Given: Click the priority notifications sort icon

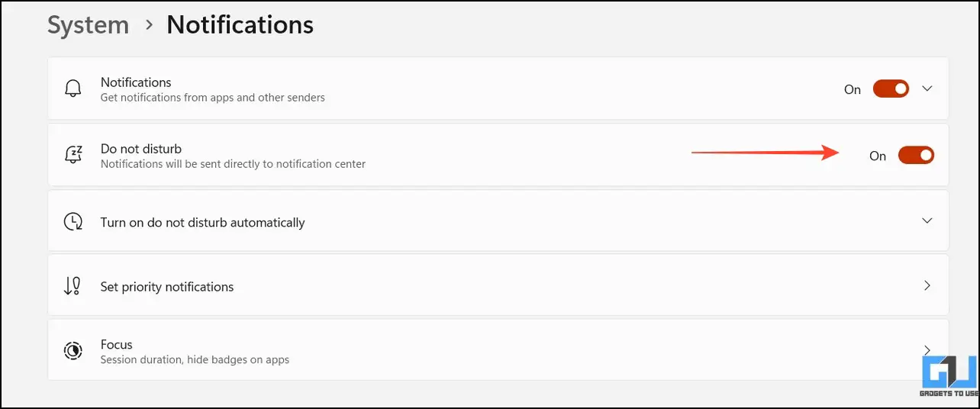Looking at the screenshot, I should click(73, 286).
